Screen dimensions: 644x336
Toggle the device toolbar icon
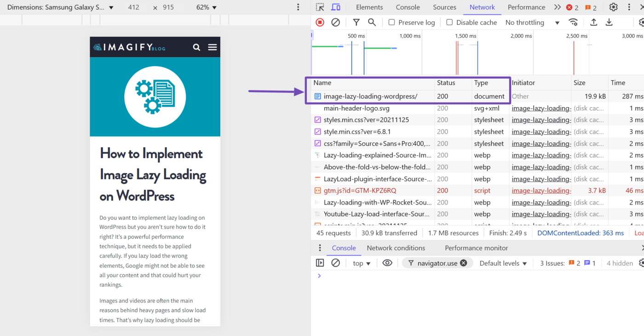(x=335, y=7)
